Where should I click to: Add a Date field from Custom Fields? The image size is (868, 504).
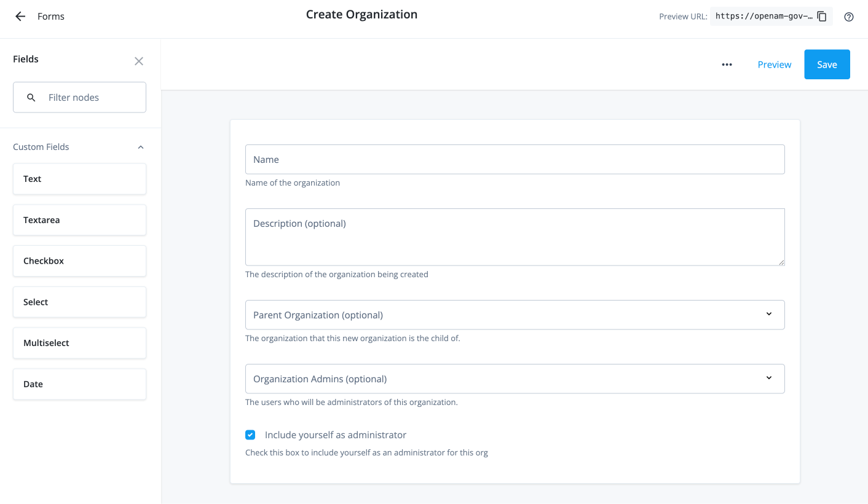(79, 384)
